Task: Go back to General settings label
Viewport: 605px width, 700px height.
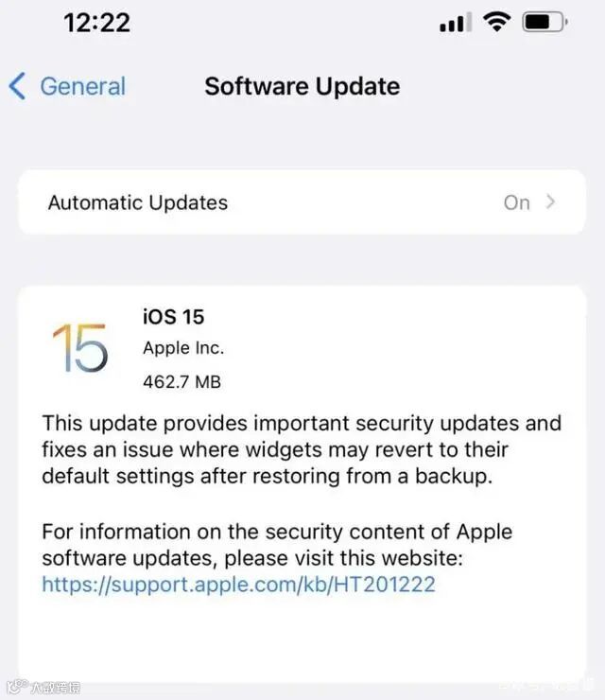Action: point(83,86)
